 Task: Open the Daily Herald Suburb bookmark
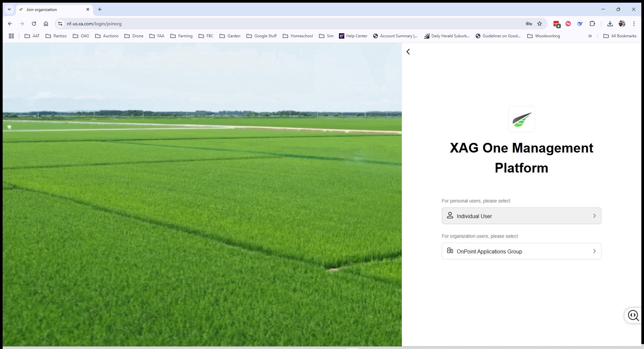447,36
